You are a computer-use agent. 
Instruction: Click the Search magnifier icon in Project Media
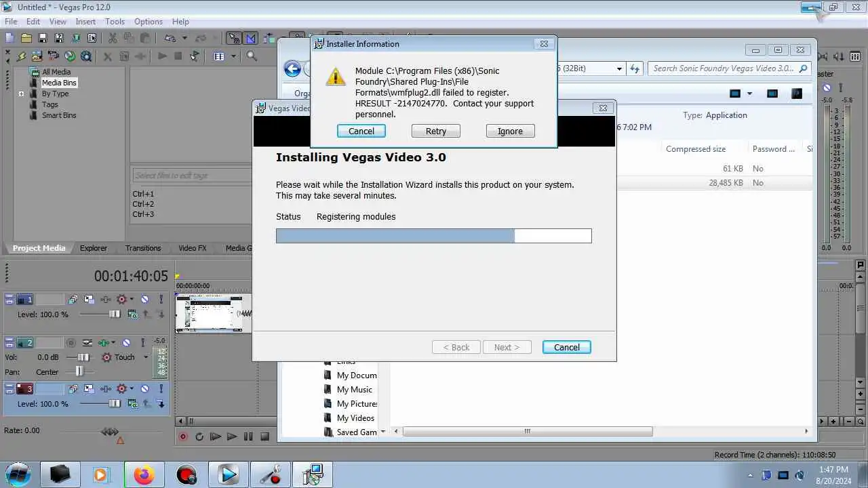251,56
